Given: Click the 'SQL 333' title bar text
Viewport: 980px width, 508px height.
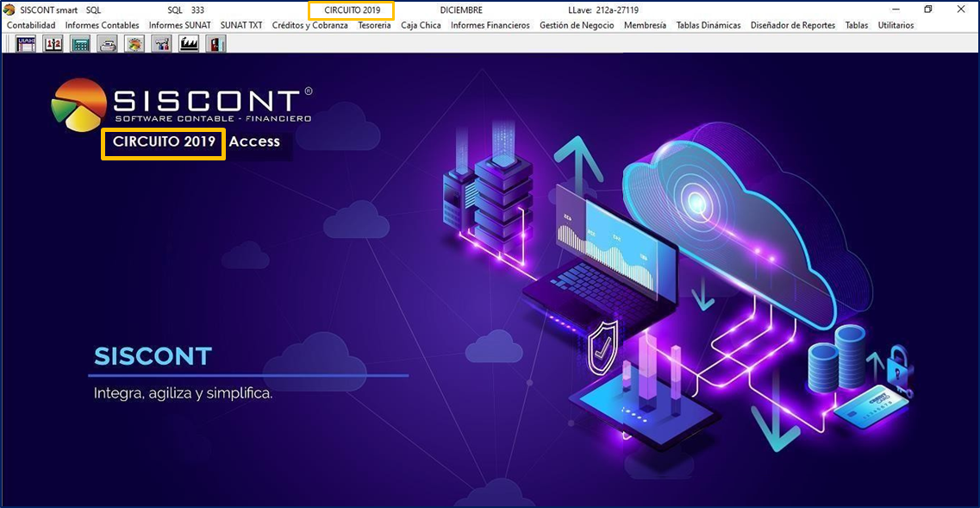Looking at the screenshot, I should [185, 10].
